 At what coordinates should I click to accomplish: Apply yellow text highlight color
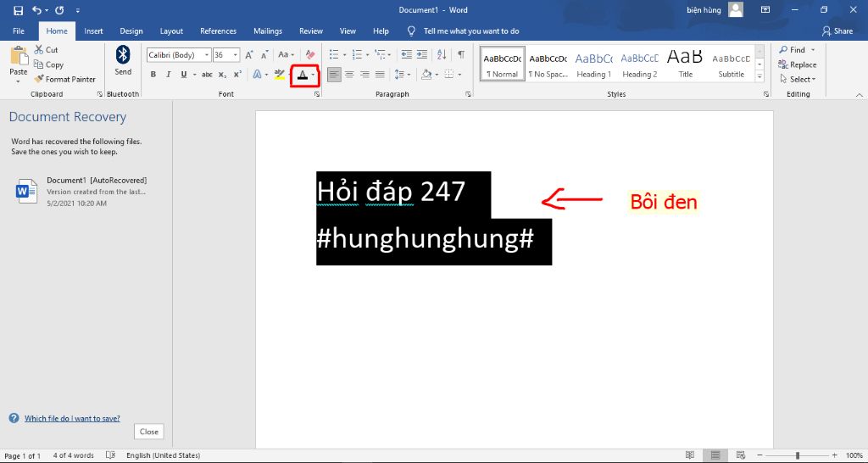[279, 75]
